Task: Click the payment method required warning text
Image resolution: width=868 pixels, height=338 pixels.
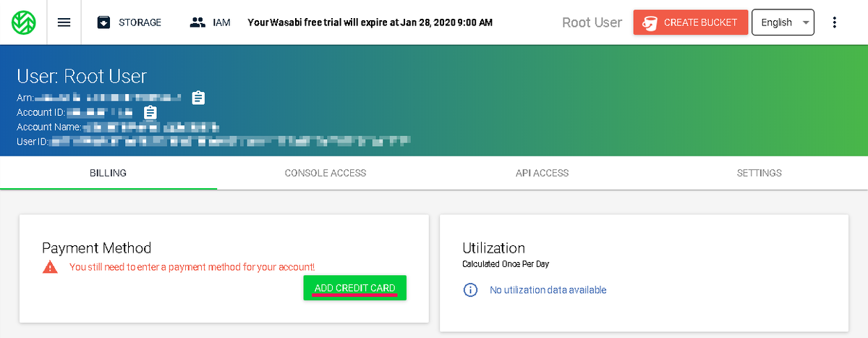Action: click(192, 267)
